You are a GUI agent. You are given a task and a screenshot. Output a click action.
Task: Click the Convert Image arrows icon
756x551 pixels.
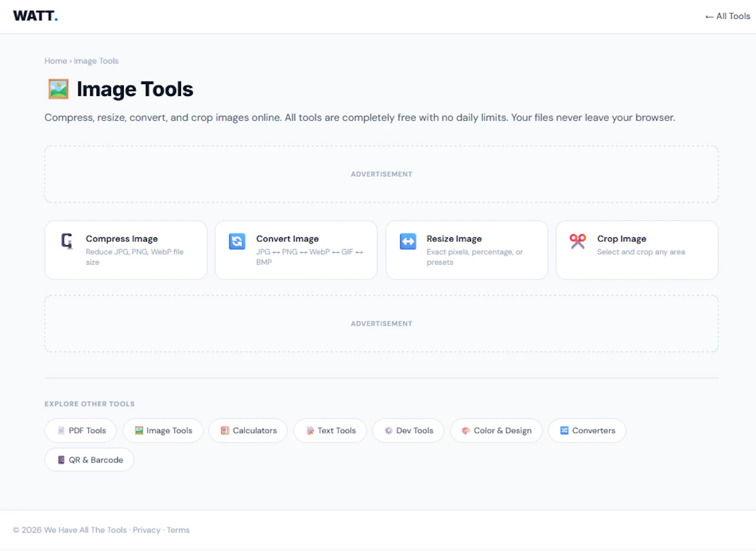[237, 241]
